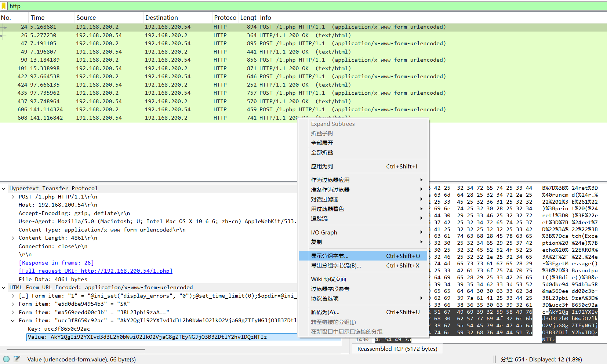Sort packets by the Length column
Viewport: 607px width, 364px height.
248,18
